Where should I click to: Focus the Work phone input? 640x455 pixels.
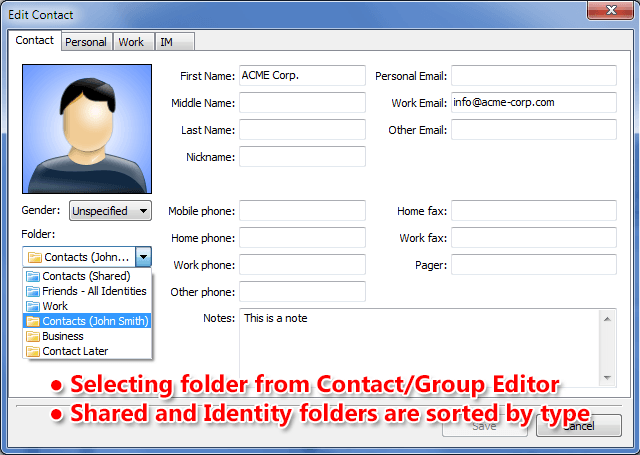[x=302, y=264]
